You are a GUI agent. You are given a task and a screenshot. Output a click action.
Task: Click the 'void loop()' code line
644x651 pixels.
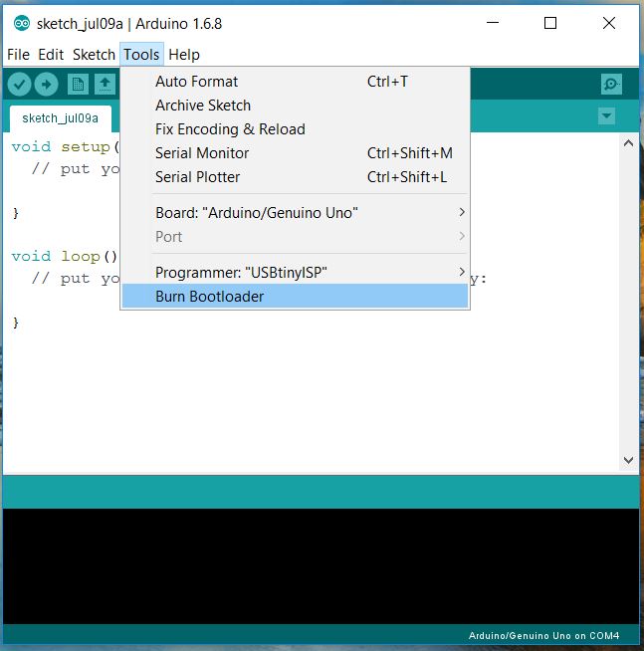65,256
